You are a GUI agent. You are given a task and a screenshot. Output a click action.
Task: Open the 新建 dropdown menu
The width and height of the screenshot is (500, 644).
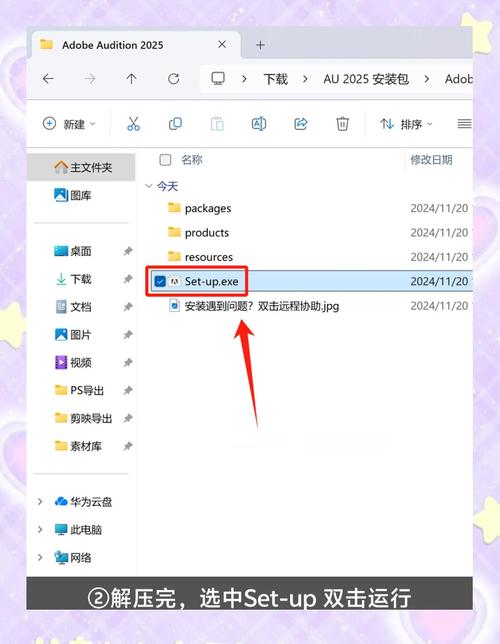(69, 124)
